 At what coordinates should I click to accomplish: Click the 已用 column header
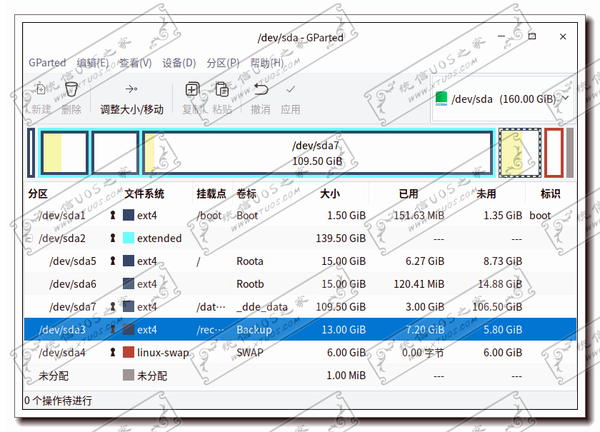pyautogui.click(x=408, y=194)
